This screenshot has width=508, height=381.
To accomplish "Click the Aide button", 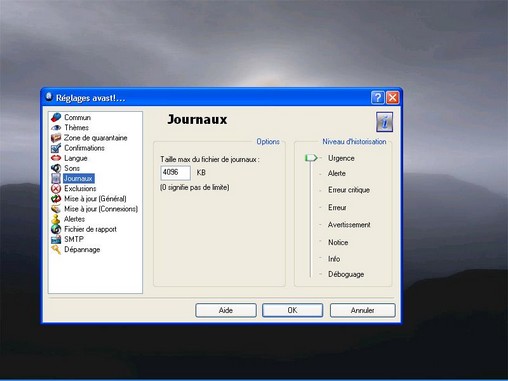I will pos(226,310).
